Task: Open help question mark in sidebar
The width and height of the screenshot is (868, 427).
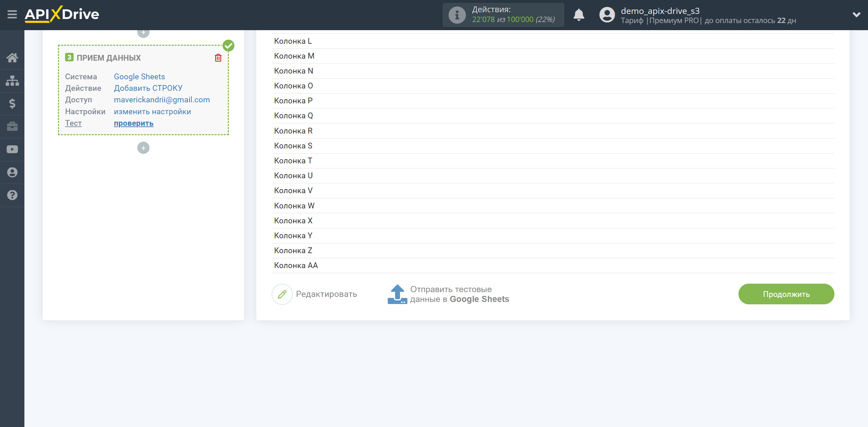Action: pyautogui.click(x=12, y=195)
